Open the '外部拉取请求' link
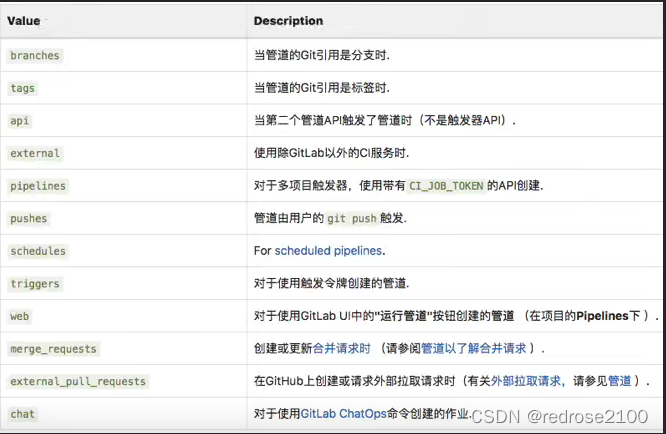This screenshot has height=434, width=666. point(526,381)
